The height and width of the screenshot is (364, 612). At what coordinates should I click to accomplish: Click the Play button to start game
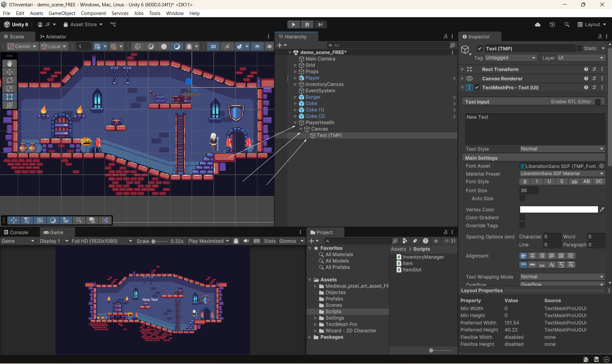coord(293,25)
